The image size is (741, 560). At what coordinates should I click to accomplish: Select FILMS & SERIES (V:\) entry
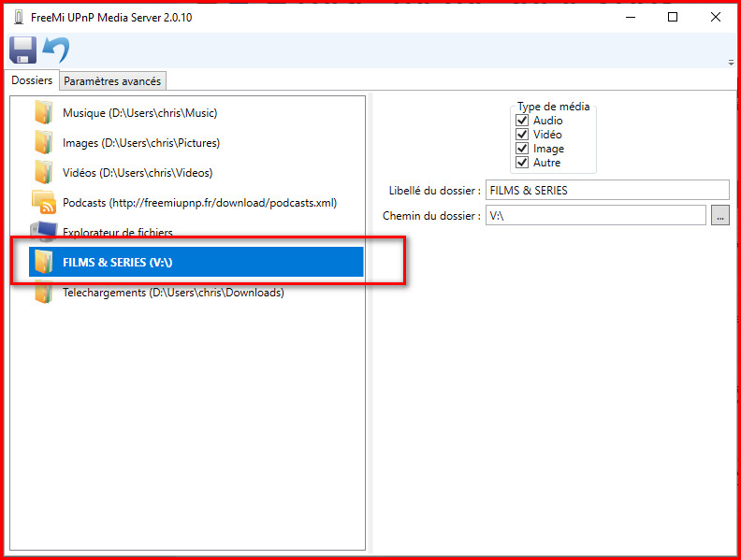(x=196, y=262)
